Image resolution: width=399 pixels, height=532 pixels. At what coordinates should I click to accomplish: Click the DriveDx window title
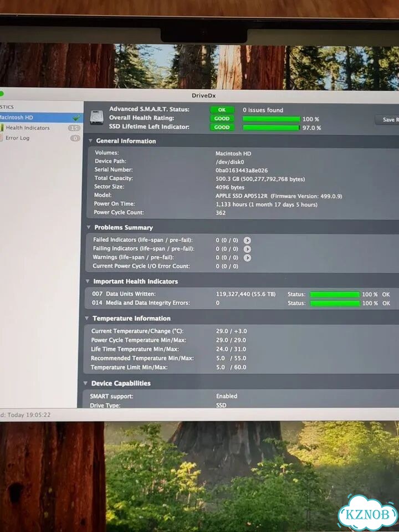click(203, 96)
